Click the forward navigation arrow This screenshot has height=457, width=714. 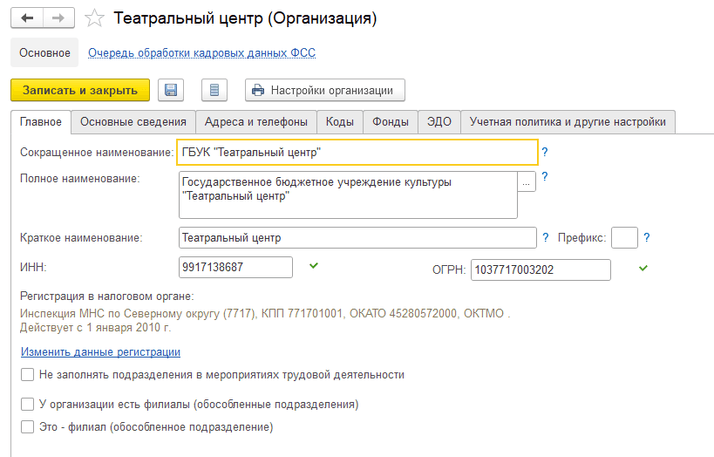[58, 18]
